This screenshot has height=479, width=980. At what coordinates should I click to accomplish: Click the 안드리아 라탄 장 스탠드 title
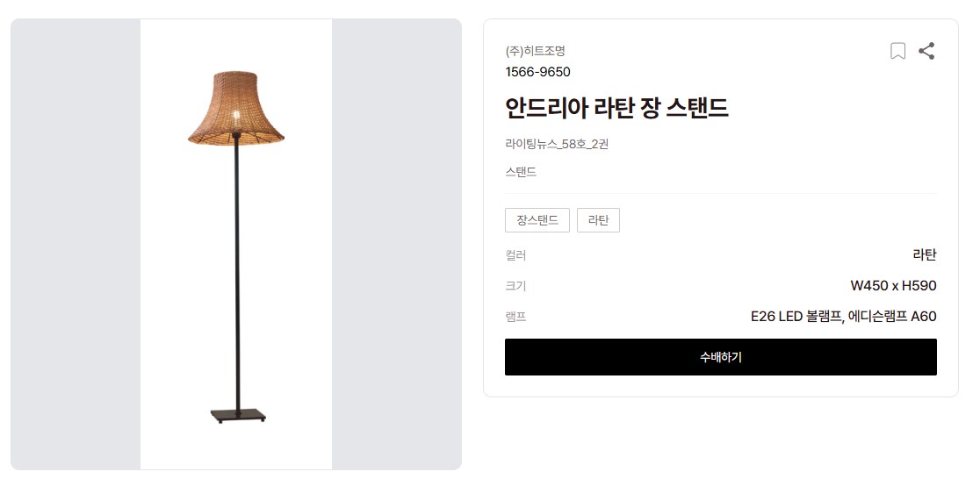[x=616, y=108]
